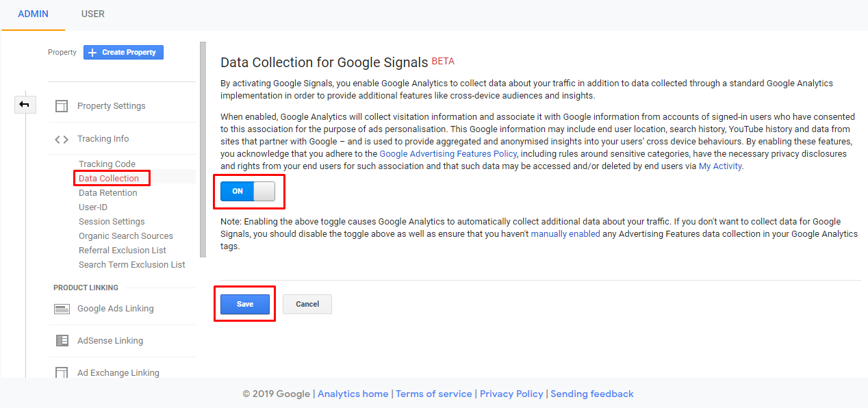Open Ad Exchange Linking

118,373
